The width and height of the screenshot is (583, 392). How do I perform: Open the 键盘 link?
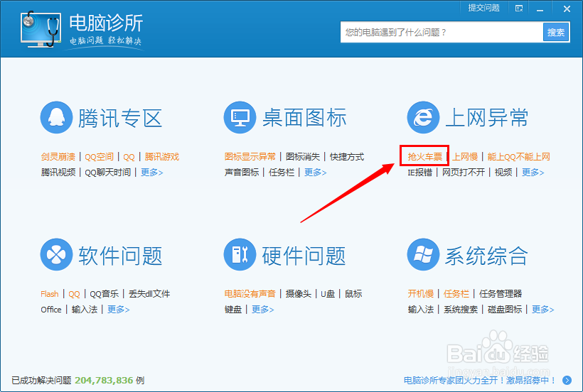(x=233, y=309)
